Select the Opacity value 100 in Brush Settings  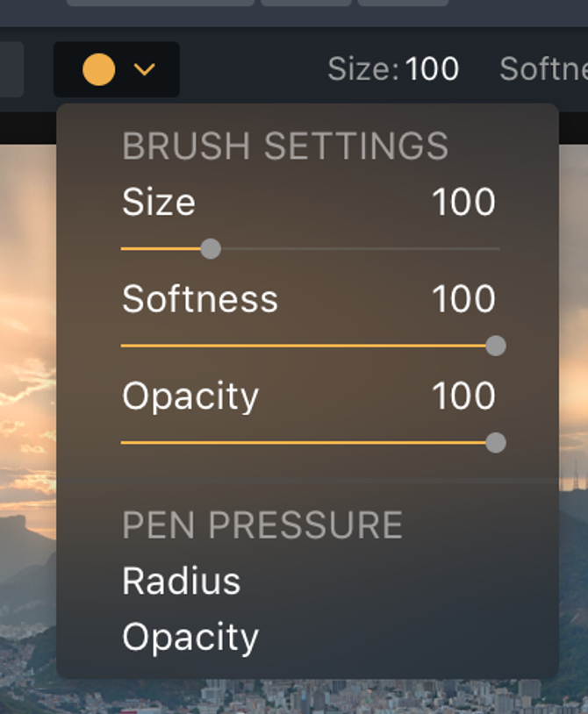click(x=463, y=396)
